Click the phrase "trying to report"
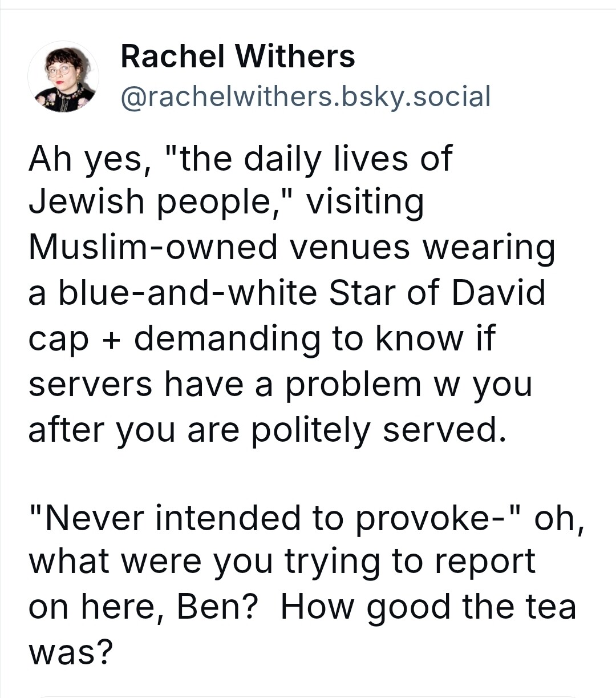The width and height of the screenshot is (616, 698). point(410,562)
